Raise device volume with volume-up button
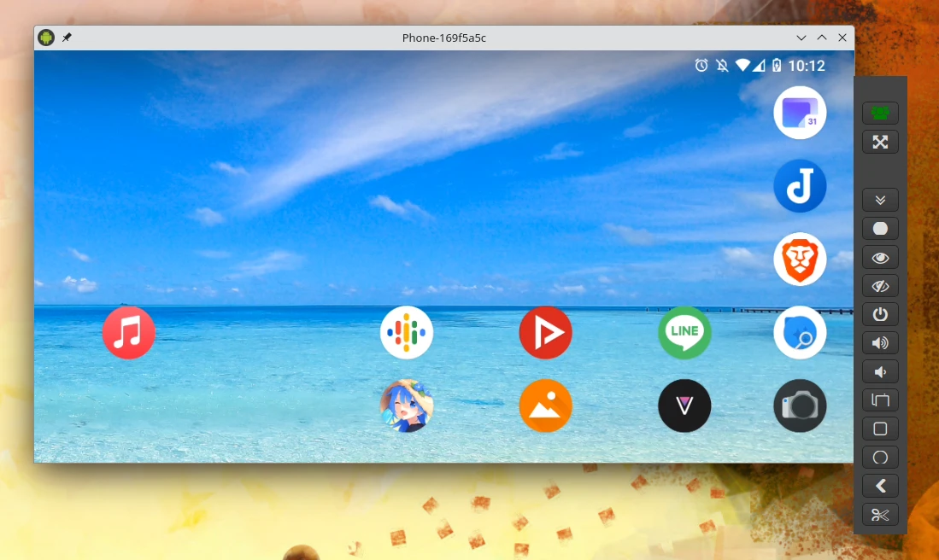The width and height of the screenshot is (939, 560). coord(880,343)
